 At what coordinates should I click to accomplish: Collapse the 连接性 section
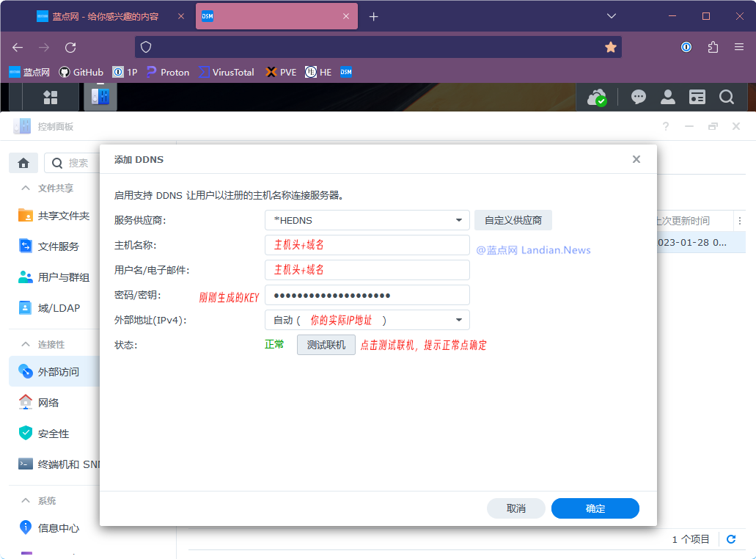click(26, 344)
